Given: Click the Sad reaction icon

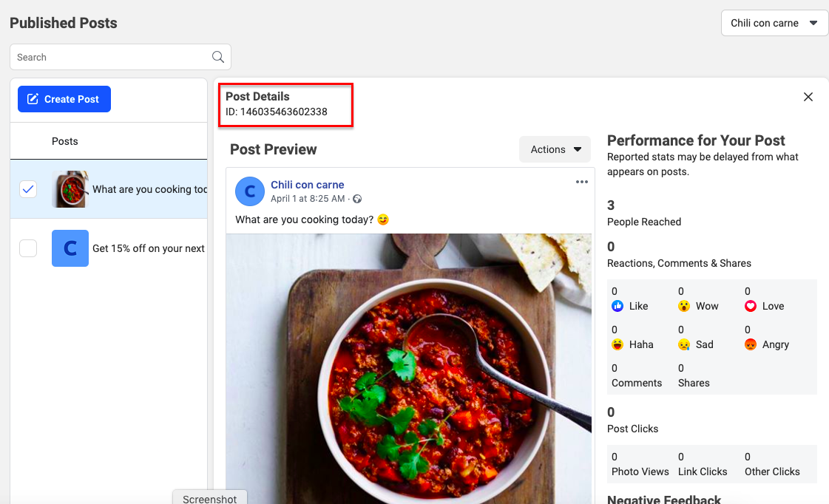Looking at the screenshot, I should (683, 344).
